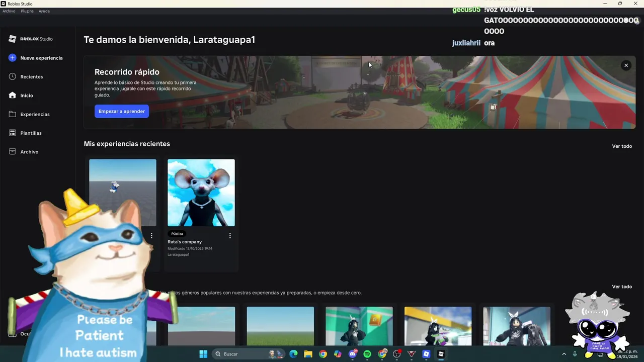Close the Recorrido rápido banner
This screenshot has height=362, width=644.
click(x=626, y=65)
